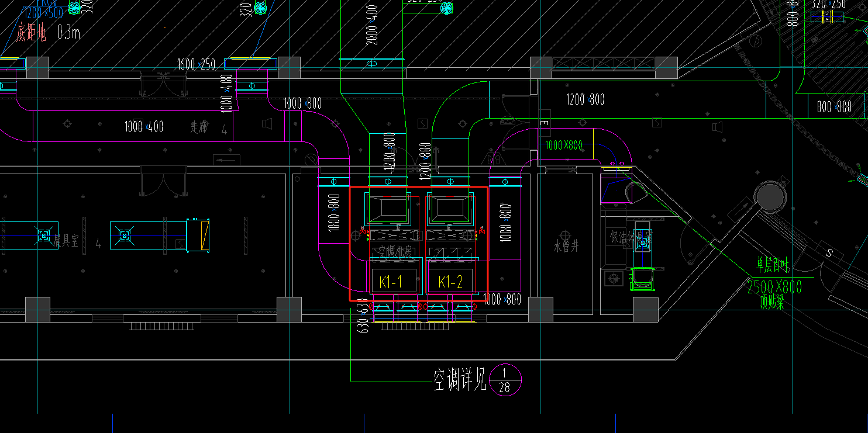Select the 水管井 room label

point(566,246)
